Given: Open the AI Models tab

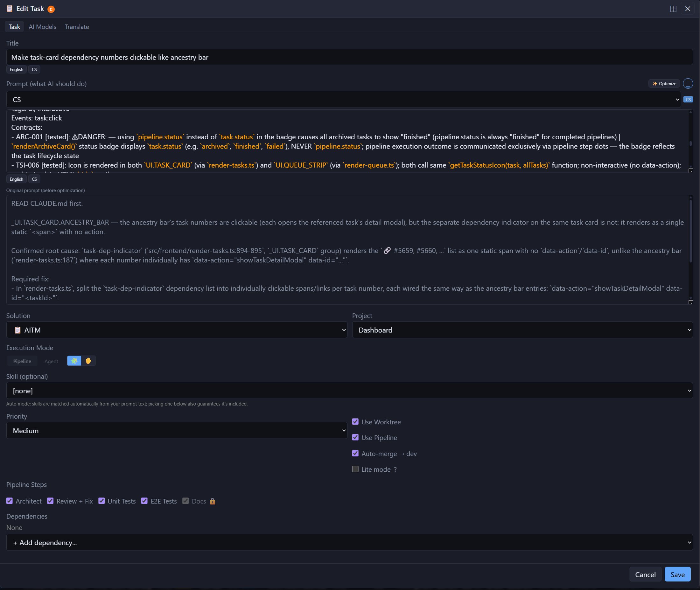Looking at the screenshot, I should pyautogui.click(x=43, y=27).
